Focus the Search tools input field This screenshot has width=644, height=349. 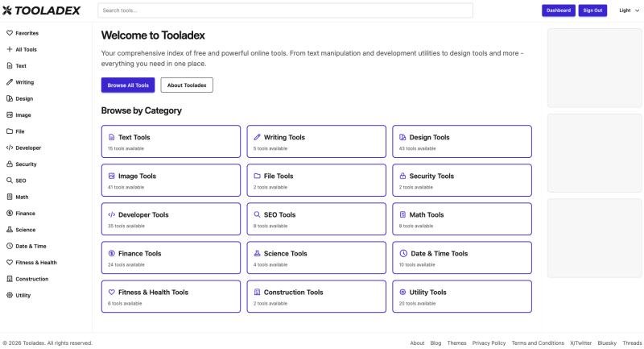(285, 10)
